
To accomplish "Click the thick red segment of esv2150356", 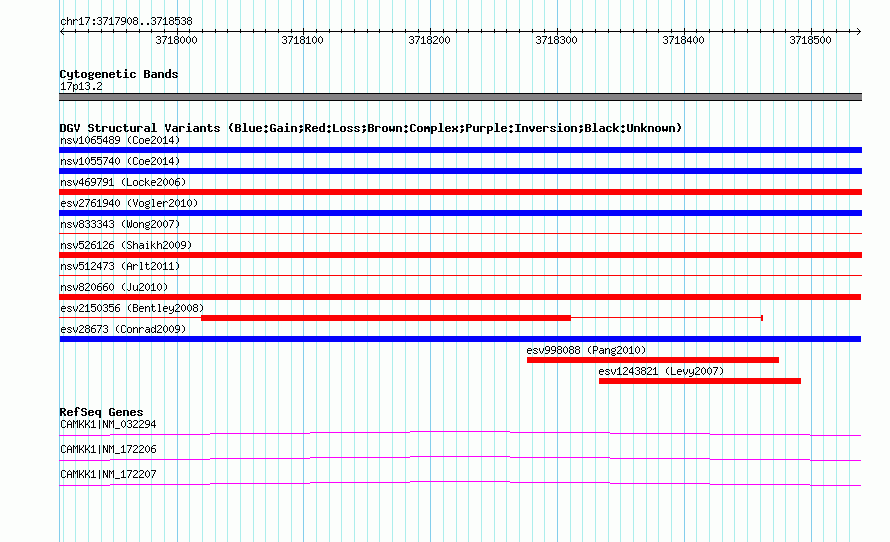I will point(386,318).
